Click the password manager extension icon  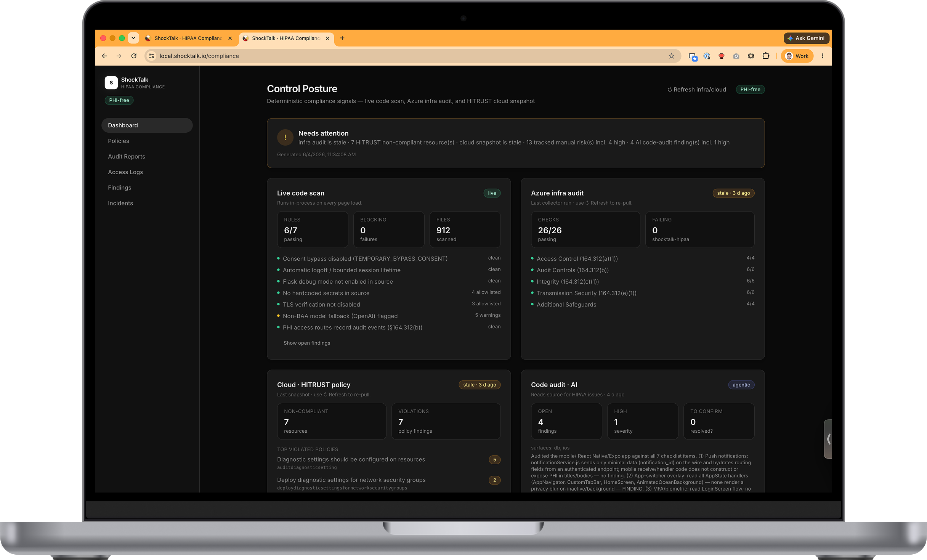pyautogui.click(x=707, y=56)
